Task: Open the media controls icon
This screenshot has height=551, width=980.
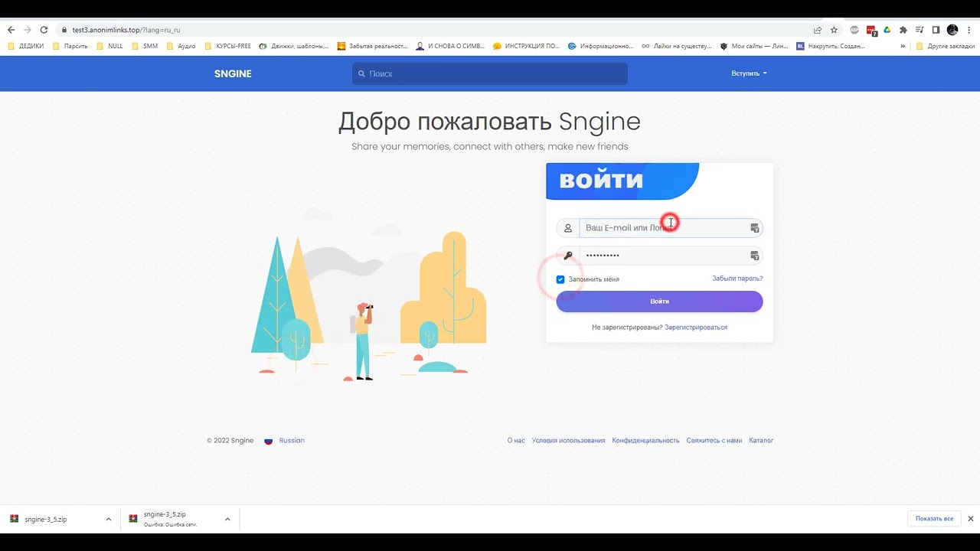Action: pos(920,30)
